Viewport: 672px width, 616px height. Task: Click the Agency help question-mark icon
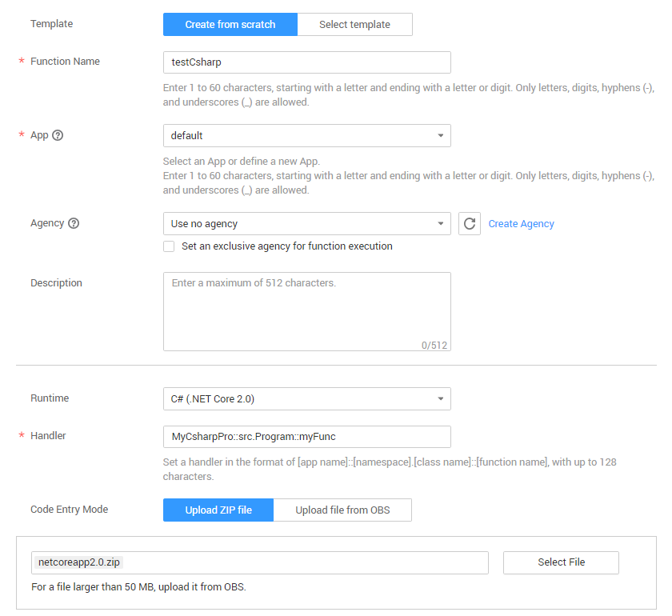point(74,223)
